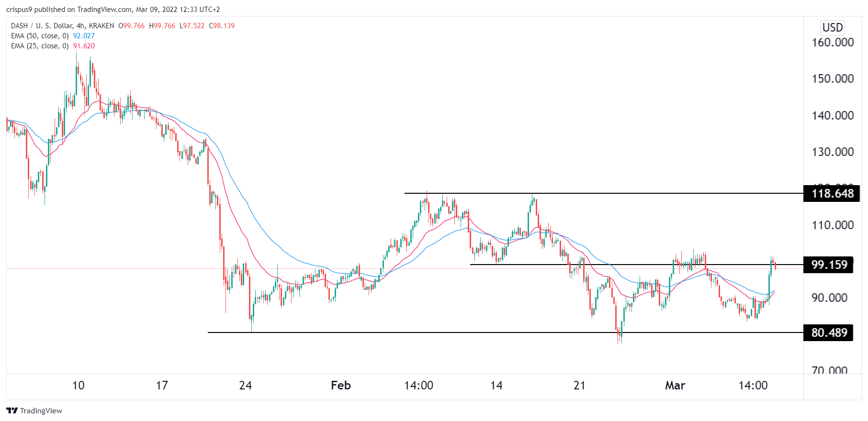Click the 17 date label on time axis
Viewport: 868px width, 421px height.
click(x=162, y=385)
